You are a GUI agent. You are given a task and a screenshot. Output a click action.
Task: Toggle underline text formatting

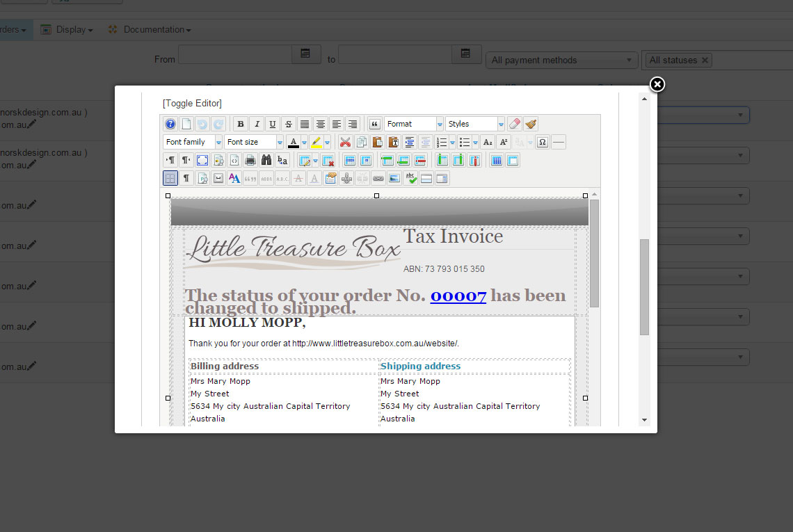(273, 124)
